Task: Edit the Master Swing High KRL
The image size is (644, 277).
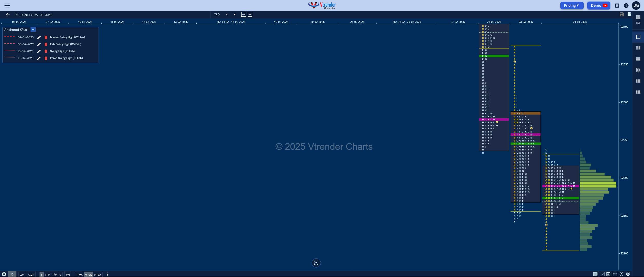Action: pyautogui.click(x=38, y=37)
